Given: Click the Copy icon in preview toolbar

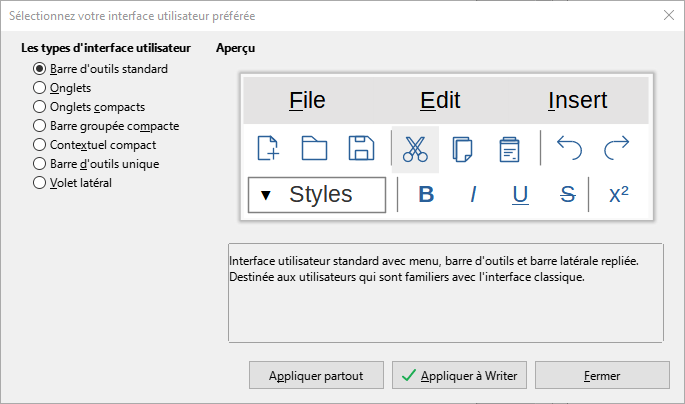Looking at the screenshot, I should 462,148.
